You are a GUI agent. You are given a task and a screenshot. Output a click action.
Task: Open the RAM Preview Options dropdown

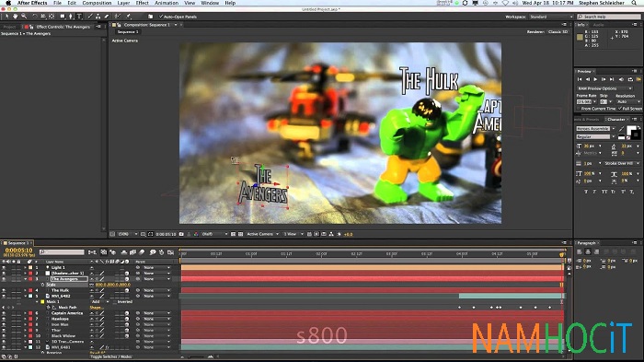(x=604, y=88)
